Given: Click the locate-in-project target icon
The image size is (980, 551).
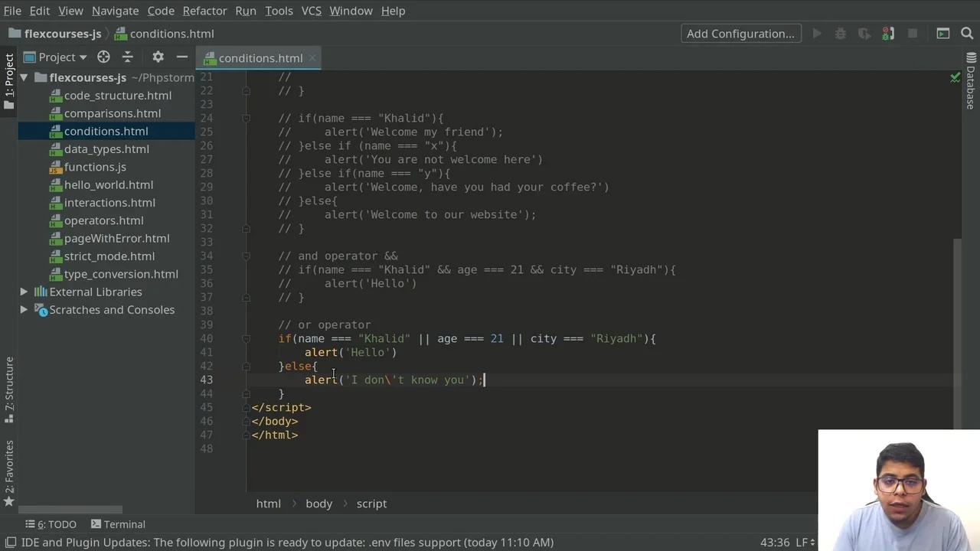Looking at the screenshot, I should click(103, 57).
